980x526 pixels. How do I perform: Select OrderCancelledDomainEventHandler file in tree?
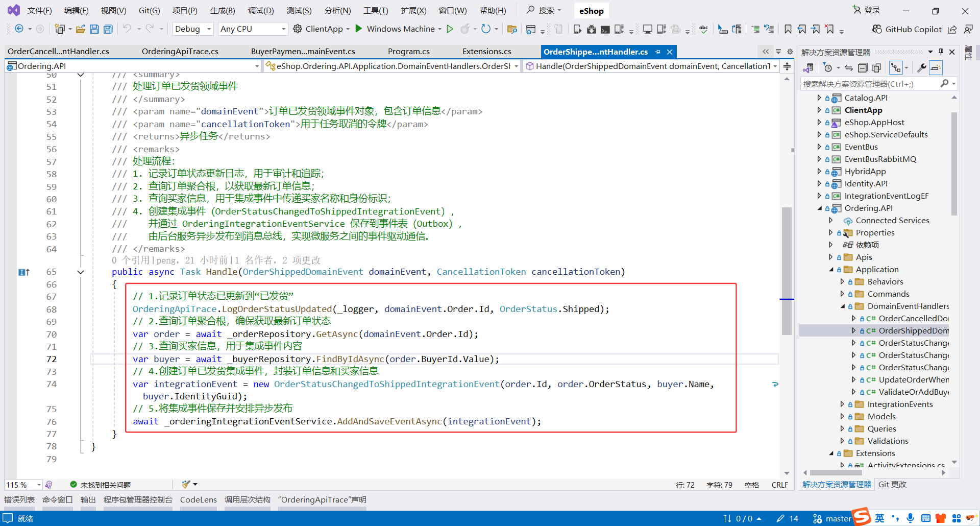click(914, 319)
